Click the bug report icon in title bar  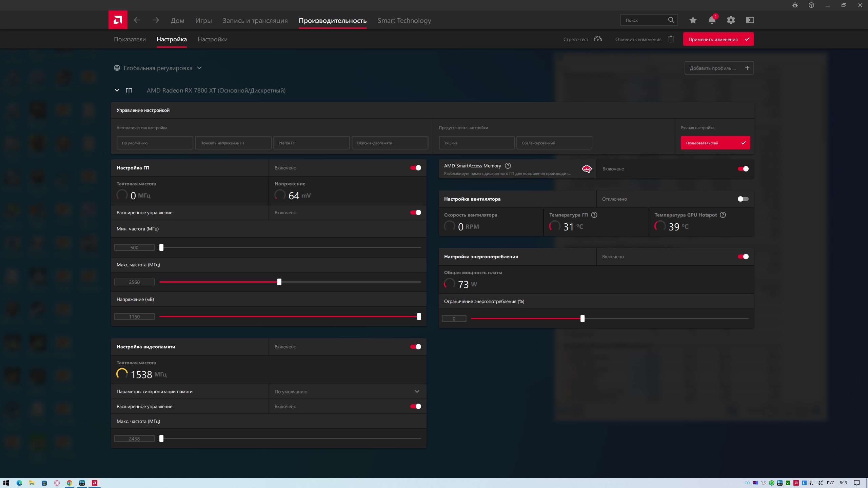(795, 5)
